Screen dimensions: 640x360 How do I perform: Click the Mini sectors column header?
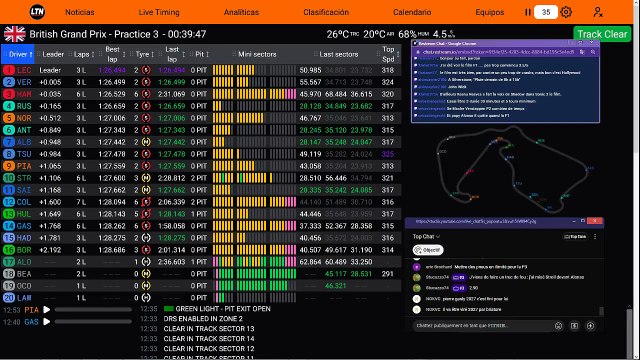pyautogui.click(x=255, y=54)
